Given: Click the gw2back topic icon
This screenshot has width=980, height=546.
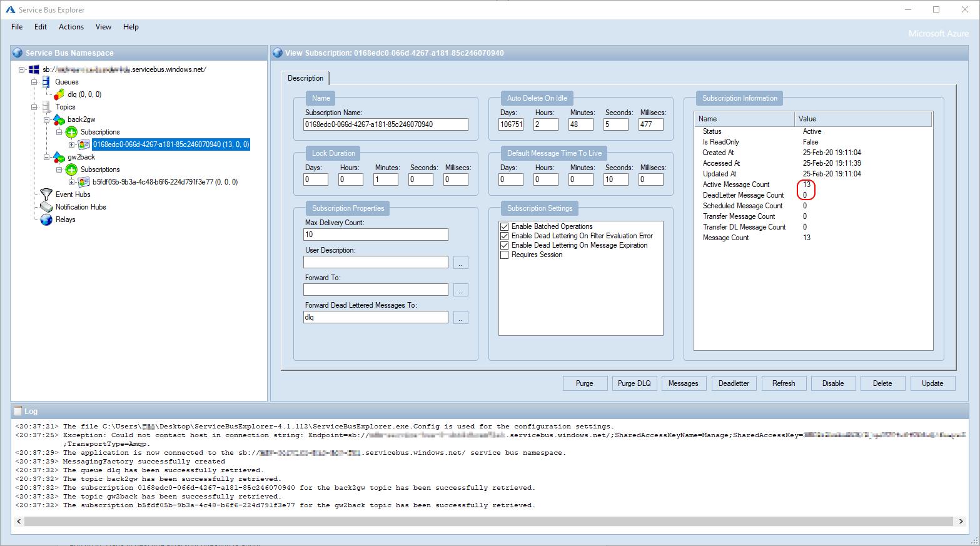Looking at the screenshot, I should click(59, 157).
